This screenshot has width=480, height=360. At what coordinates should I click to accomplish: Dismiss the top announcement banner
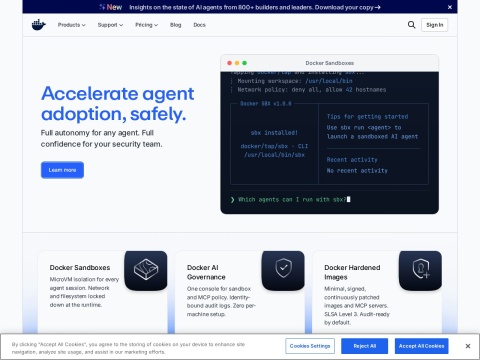click(x=450, y=7)
